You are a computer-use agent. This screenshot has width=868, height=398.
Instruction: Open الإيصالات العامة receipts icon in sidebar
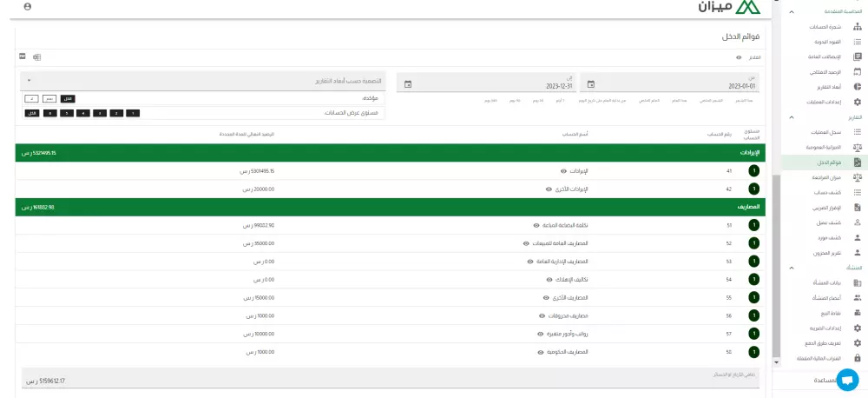(x=858, y=56)
